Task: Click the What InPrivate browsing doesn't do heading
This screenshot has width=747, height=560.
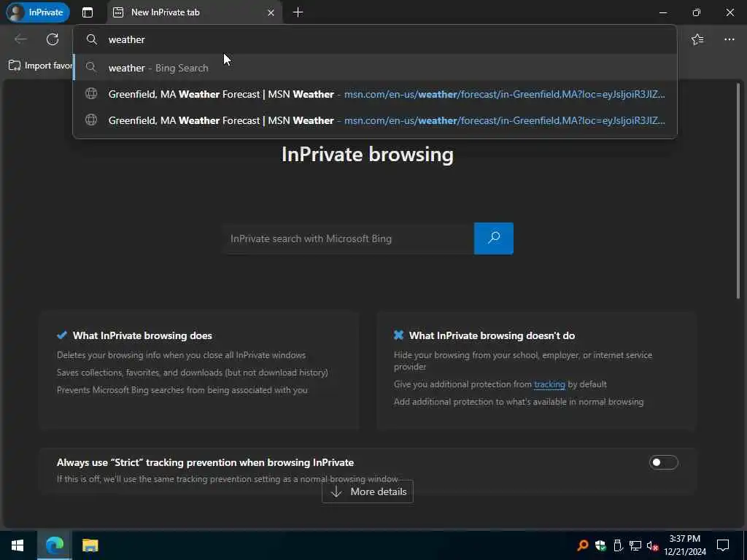Action: (x=492, y=335)
